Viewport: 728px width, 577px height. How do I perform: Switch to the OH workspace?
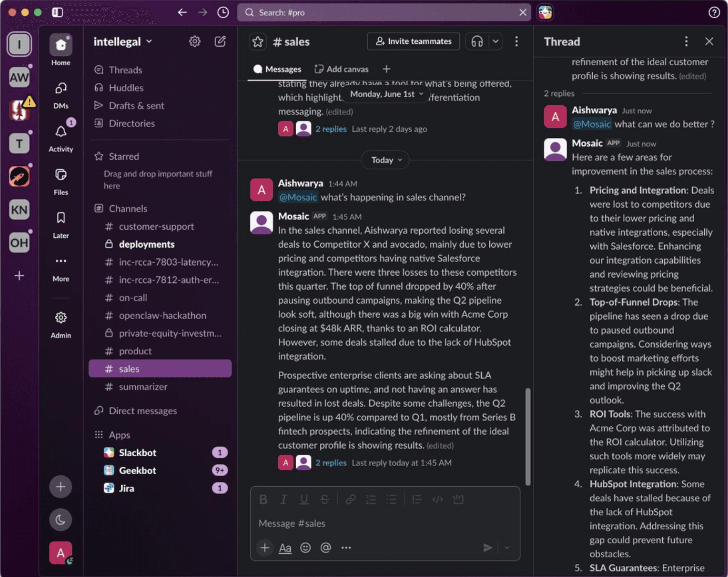pyautogui.click(x=19, y=242)
